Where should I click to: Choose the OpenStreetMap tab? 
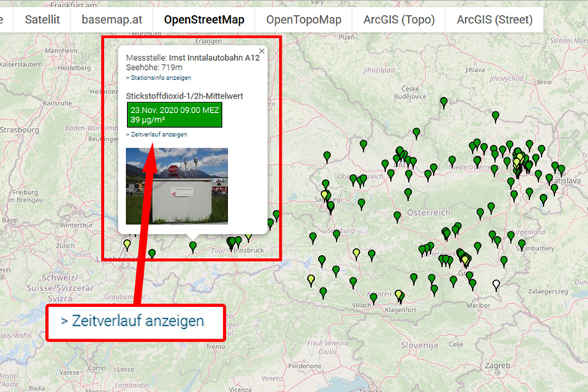(204, 20)
